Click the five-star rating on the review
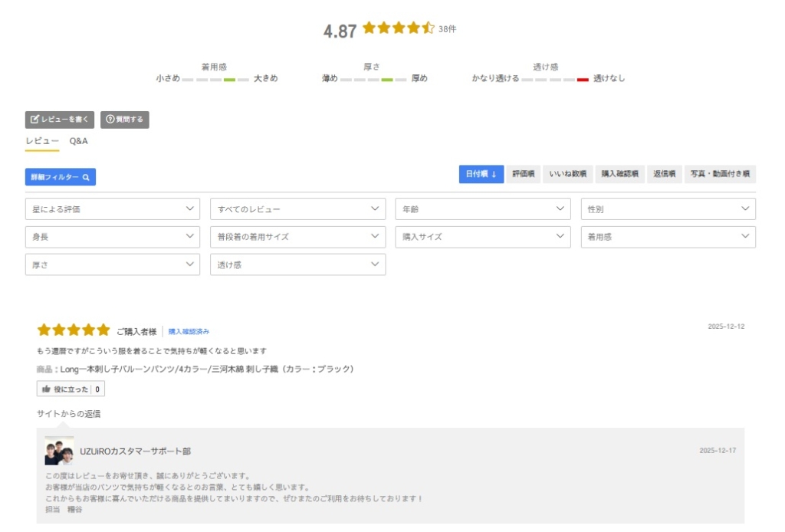Viewport: 785px width, 532px height. coord(74,330)
